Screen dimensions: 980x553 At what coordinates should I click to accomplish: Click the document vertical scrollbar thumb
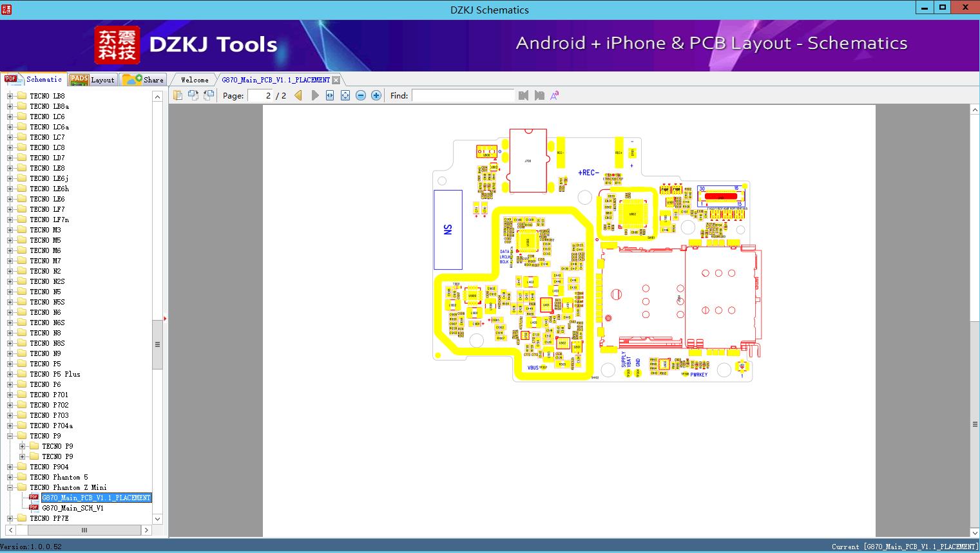[x=975, y=424]
